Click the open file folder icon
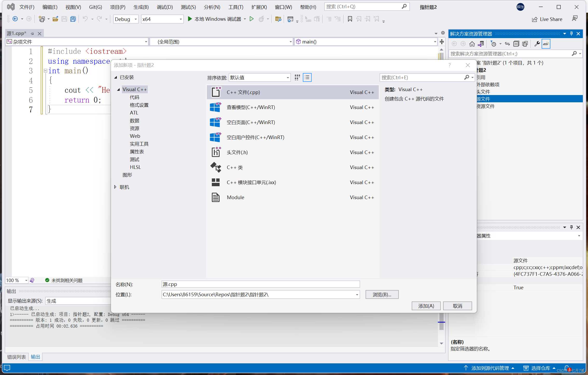The width and height of the screenshot is (588, 375). click(x=55, y=19)
